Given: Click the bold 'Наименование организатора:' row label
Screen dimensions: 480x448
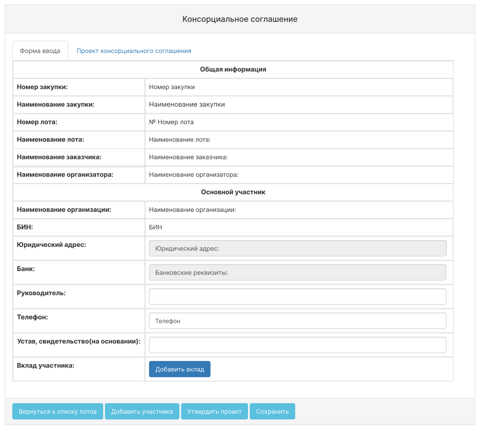Looking at the screenshot, I should 65,175.
